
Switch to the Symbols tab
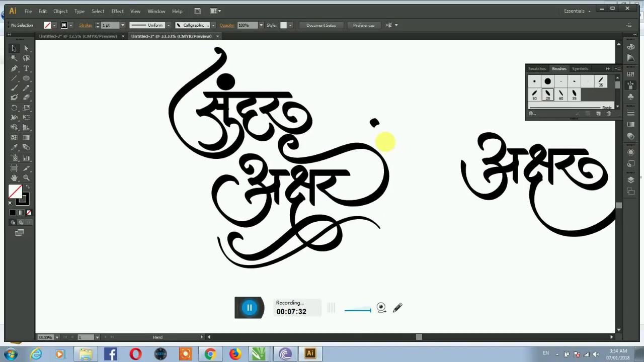coord(580,68)
